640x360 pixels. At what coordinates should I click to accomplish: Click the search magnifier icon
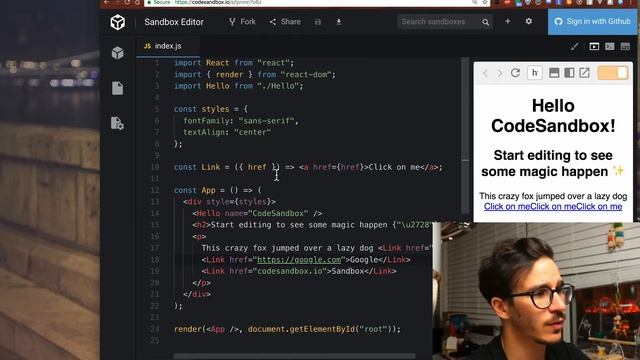(485, 22)
